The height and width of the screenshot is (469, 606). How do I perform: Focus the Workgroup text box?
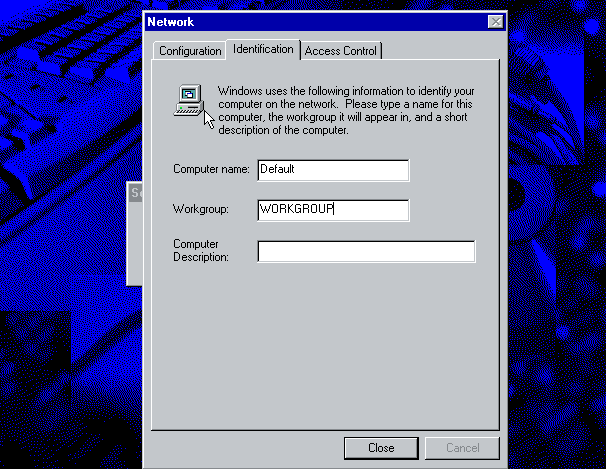332,210
